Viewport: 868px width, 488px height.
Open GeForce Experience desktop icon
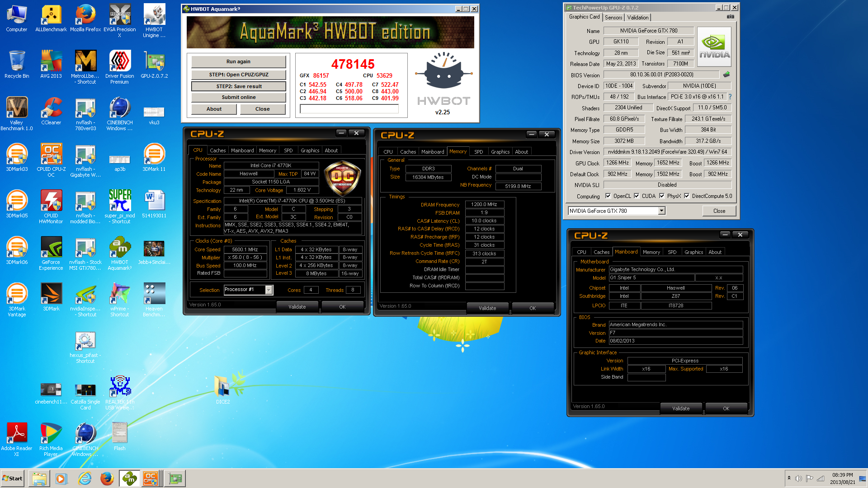[51, 253]
